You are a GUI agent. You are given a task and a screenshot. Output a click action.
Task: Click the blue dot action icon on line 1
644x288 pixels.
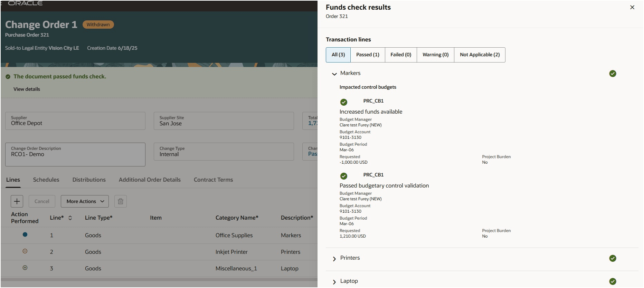[25, 235]
